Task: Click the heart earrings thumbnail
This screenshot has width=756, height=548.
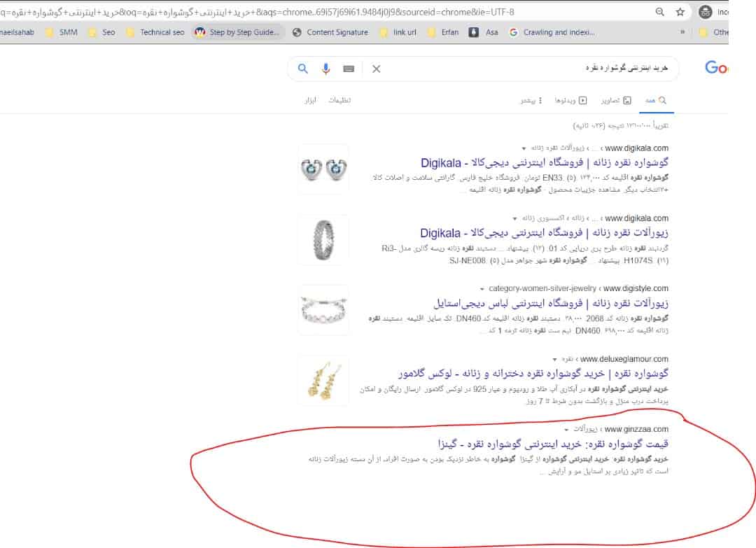Action: coord(323,169)
